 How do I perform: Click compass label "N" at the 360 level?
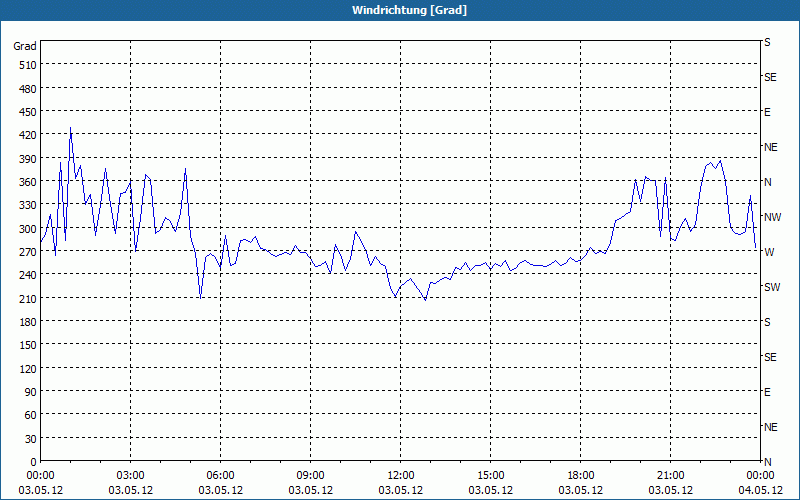click(767, 182)
